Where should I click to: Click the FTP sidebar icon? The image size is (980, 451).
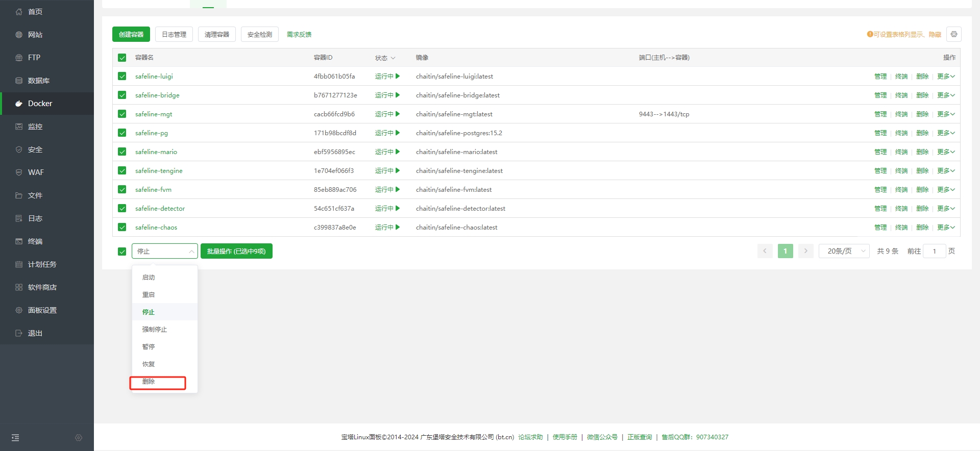point(19,58)
